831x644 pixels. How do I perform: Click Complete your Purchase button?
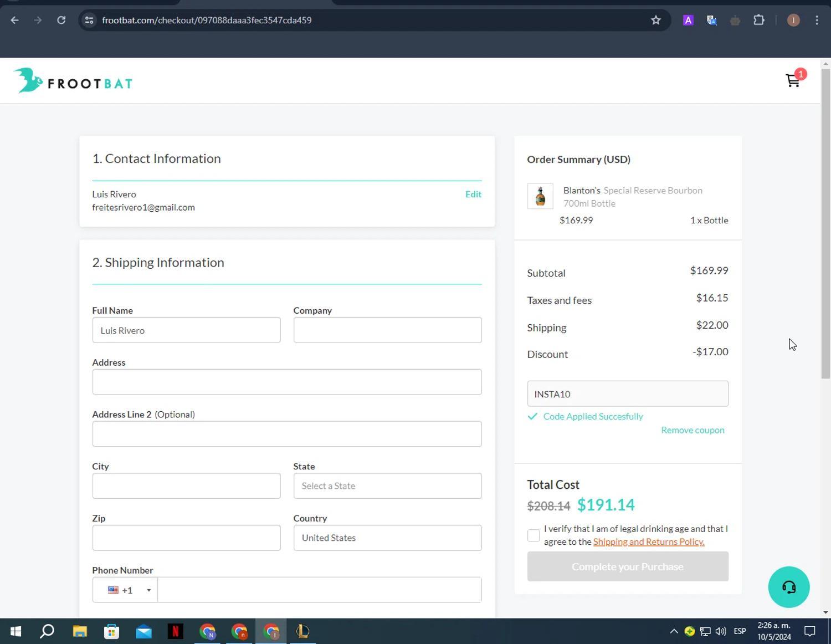click(x=628, y=566)
